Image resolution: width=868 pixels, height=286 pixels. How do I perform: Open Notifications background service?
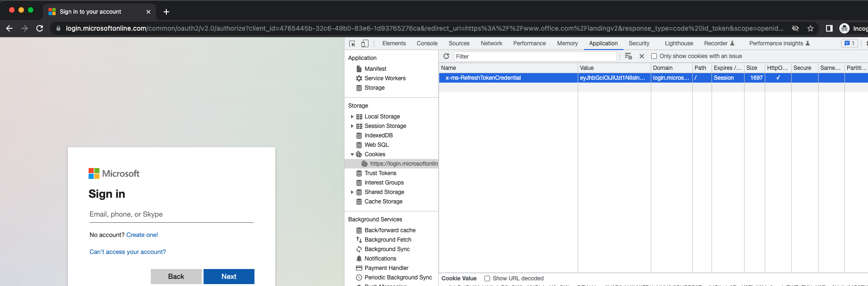380,259
